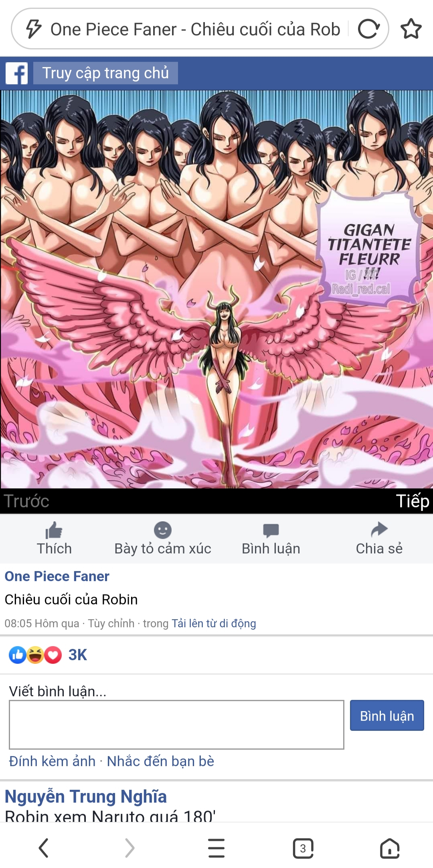The image size is (433, 868).
Task: Click Truy cập trang chủ button
Action: [x=105, y=73]
